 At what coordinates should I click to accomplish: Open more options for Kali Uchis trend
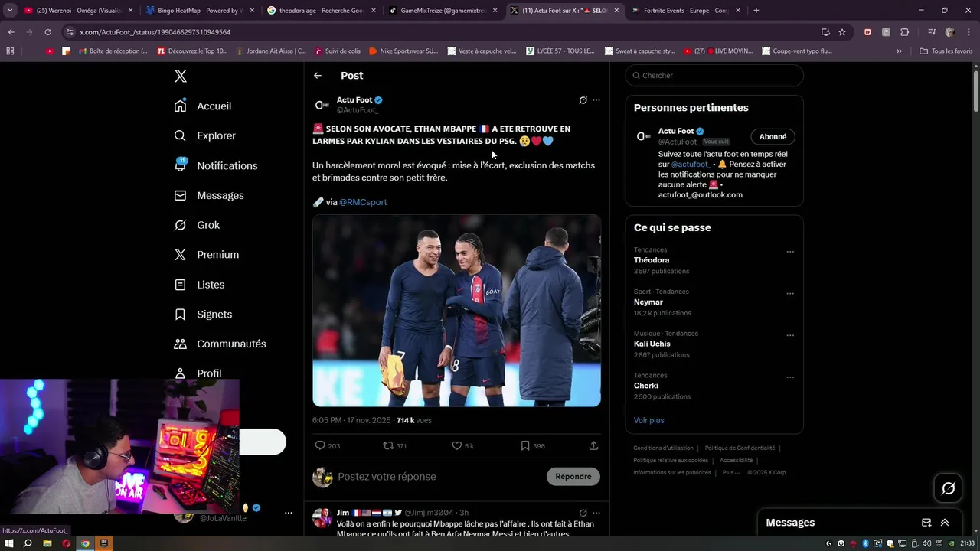790,335
